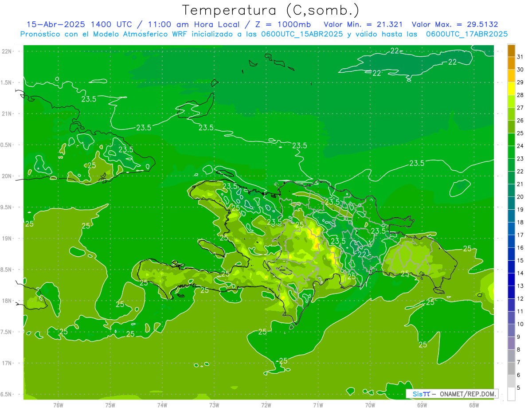Pick the purple swatch between 9 and 10

click(x=511, y=331)
